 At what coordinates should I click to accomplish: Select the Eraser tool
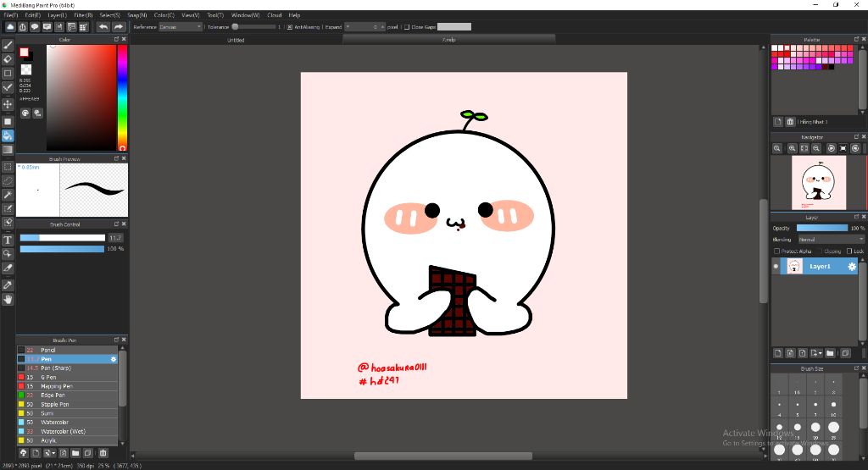pyautogui.click(x=8, y=59)
